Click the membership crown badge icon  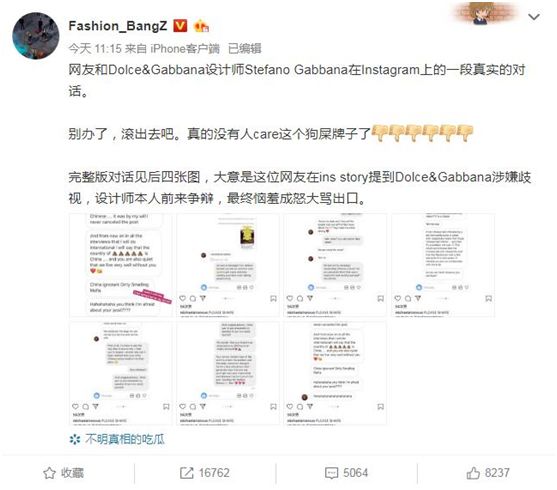(x=201, y=26)
